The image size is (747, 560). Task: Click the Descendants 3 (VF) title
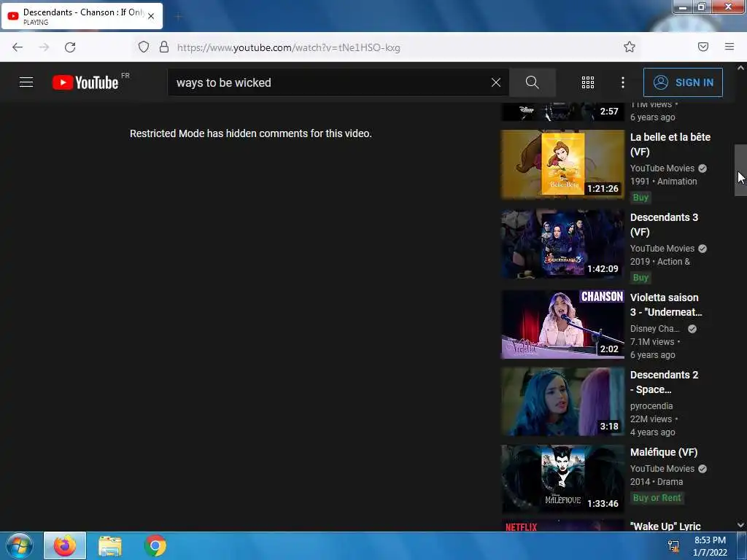[x=664, y=225]
